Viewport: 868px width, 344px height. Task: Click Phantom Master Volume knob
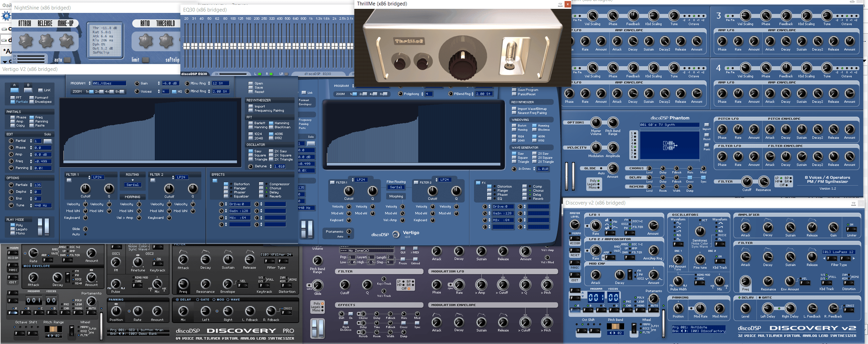click(596, 122)
